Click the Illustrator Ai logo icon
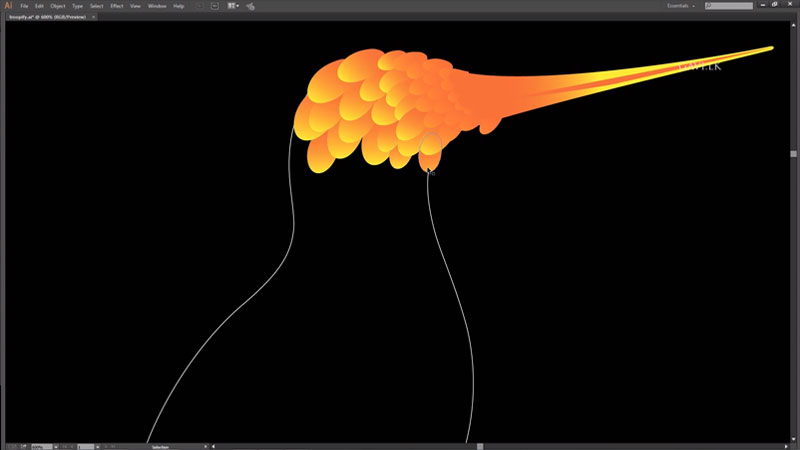 (x=8, y=6)
